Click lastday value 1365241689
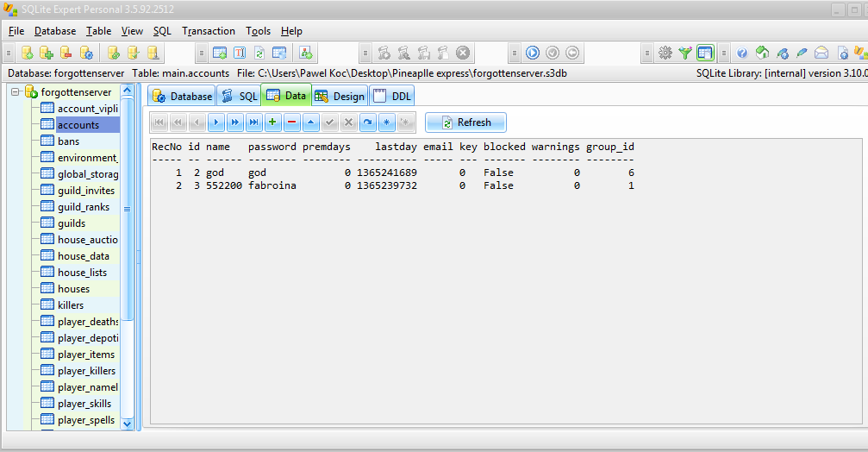The image size is (868, 452). (x=386, y=173)
